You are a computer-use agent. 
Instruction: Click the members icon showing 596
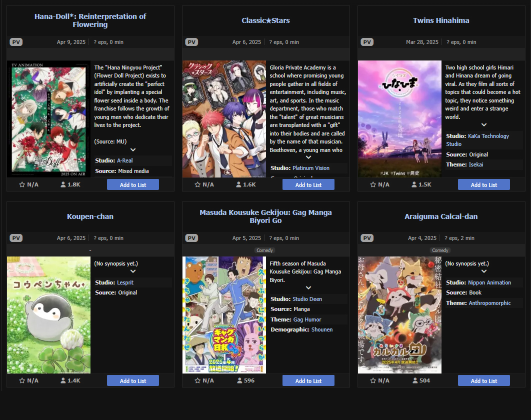click(240, 380)
